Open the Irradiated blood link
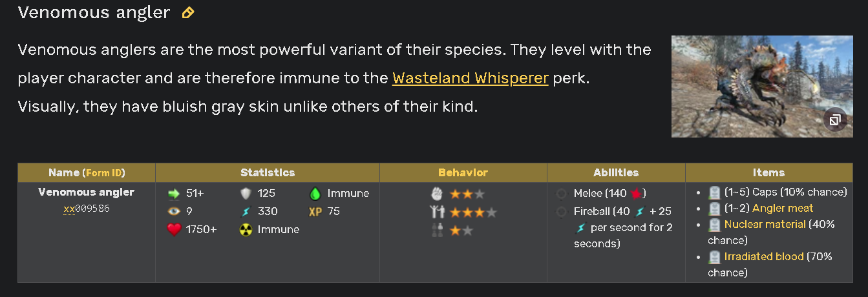Image resolution: width=868 pixels, height=297 pixels. (764, 256)
